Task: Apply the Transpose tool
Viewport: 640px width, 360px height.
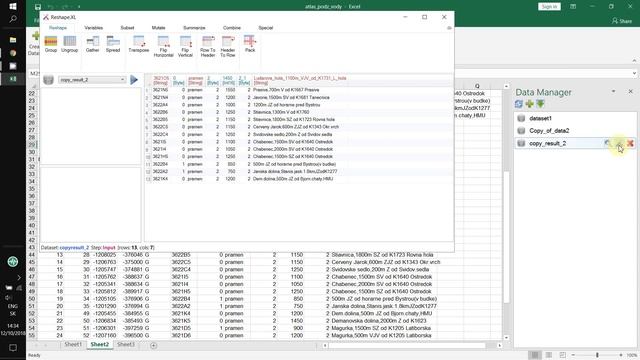Action: (139, 44)
